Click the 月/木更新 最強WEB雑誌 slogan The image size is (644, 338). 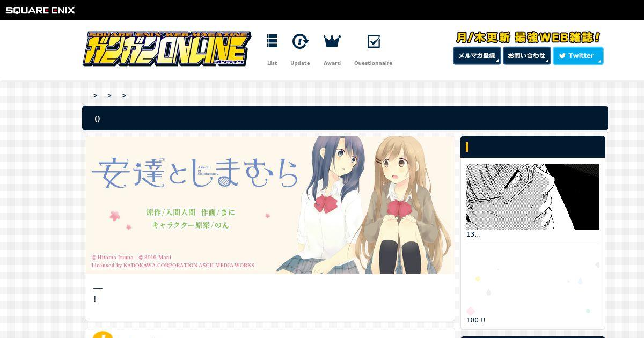point(528,38)
